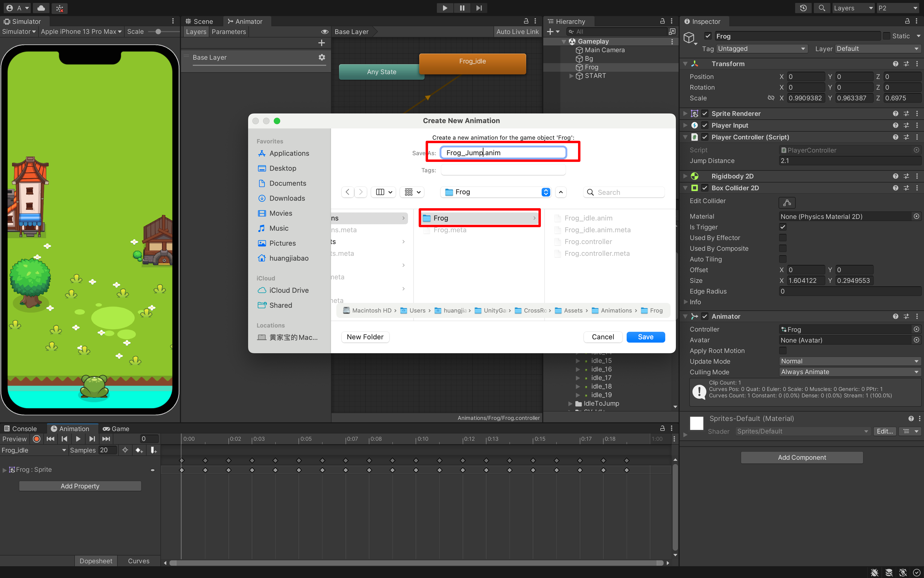Click Save in the Create New Animation dialog
Screen dimensions: 924x578
646,337
